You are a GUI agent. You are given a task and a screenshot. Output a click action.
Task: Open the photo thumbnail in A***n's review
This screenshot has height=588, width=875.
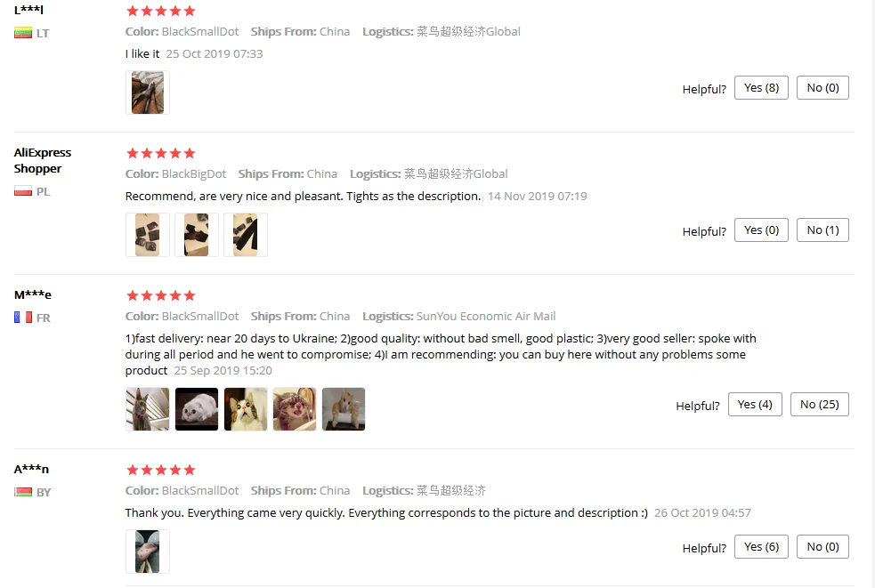pyautogui.click(x=148, y=552)
